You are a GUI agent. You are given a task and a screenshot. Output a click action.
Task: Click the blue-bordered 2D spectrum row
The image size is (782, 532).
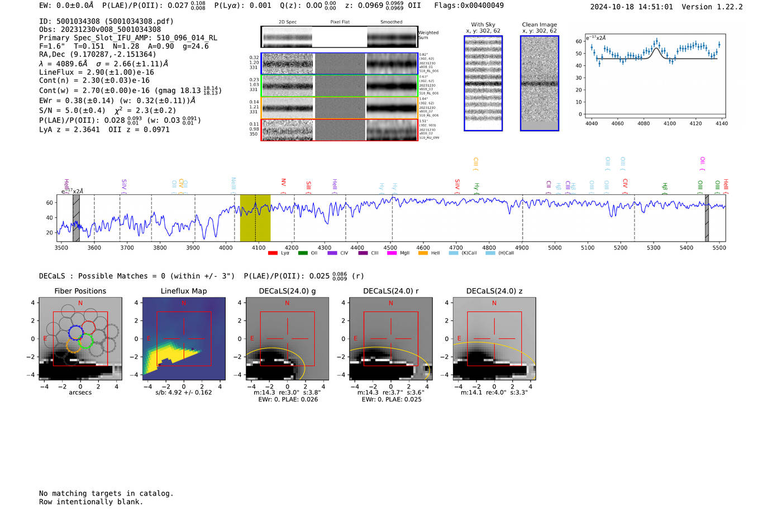pyautogui.click(x=340, y=64)
